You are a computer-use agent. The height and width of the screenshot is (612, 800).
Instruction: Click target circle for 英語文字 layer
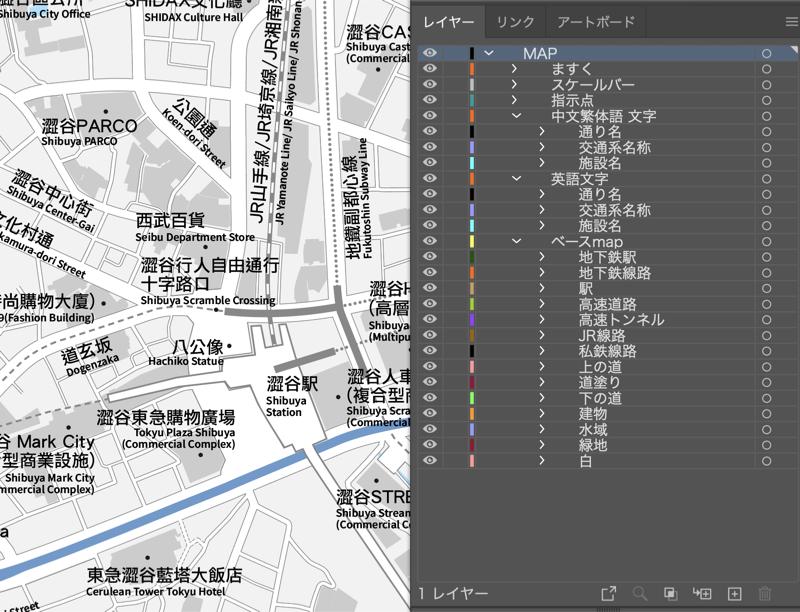(x=766, y=179)
